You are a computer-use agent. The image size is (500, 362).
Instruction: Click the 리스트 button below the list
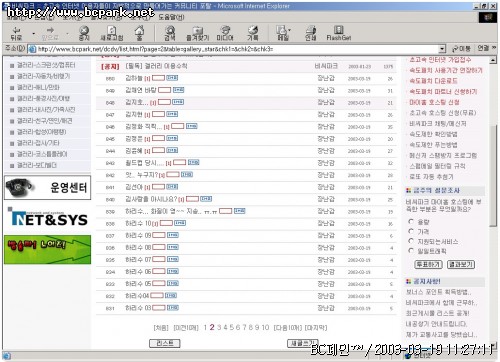click(165, 343)
